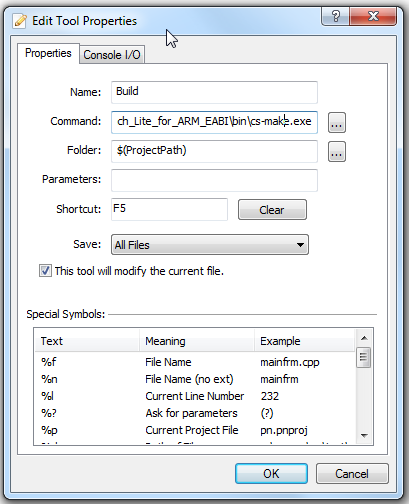
Task: Toggle 'This tool will modify the current file' checkbox
Action: pos(45,271)
